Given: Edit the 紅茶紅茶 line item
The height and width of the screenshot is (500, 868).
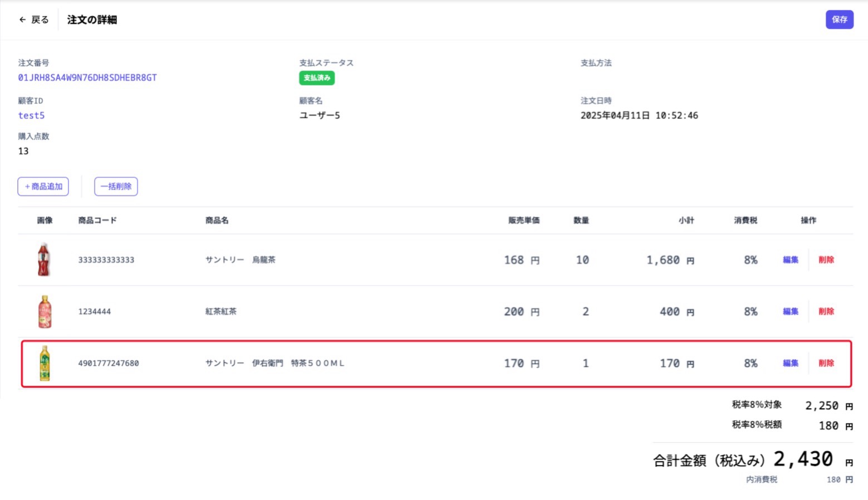Looking at the screenshot, I should pos(790,311).
